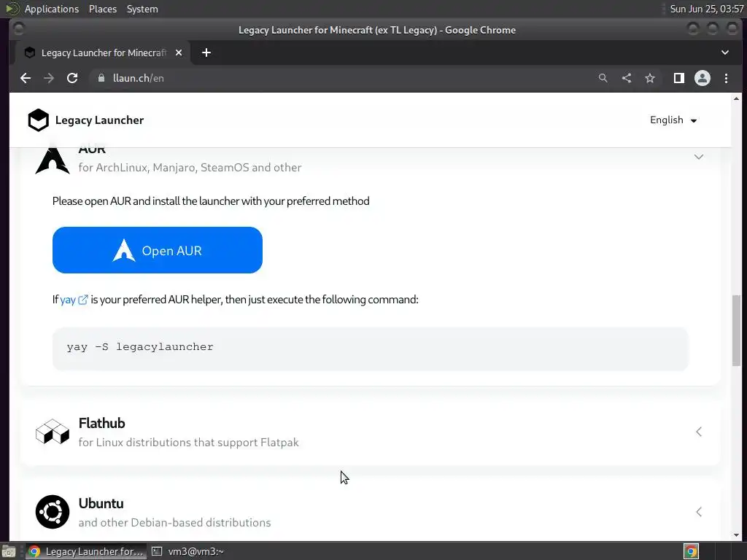
Task: Open the Places menu
Action: tap(103, 9)
